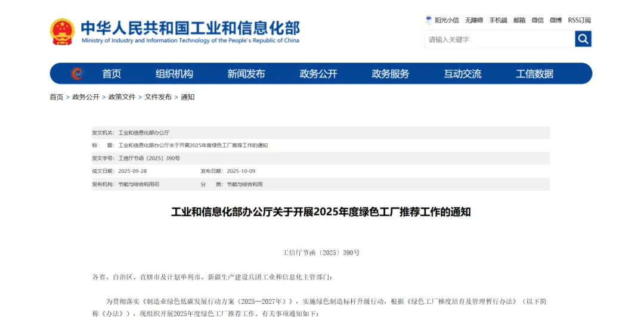Image resolution: width=644 pixels, height=317 pixels.
Task: Open the 互动交流 navigation menu
Action: [463, 74]
